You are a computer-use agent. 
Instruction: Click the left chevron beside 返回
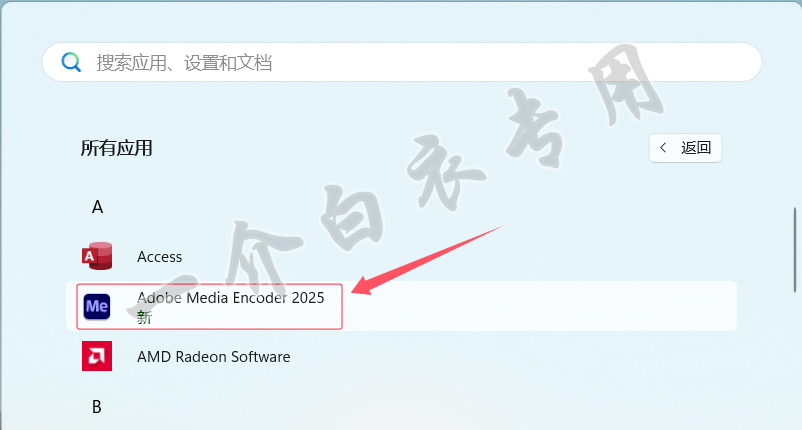(663, 148)
